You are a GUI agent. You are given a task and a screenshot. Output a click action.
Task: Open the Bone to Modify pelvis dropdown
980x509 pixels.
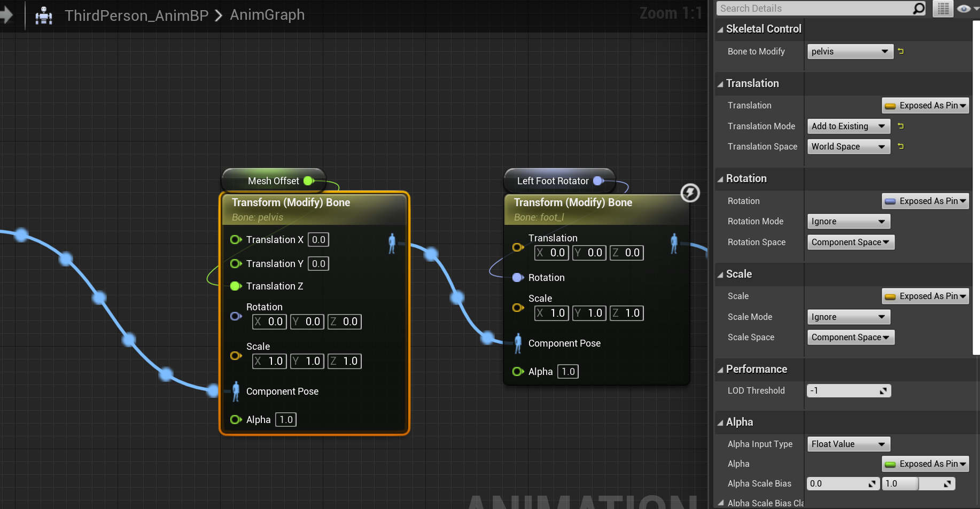tap(850, 51)
